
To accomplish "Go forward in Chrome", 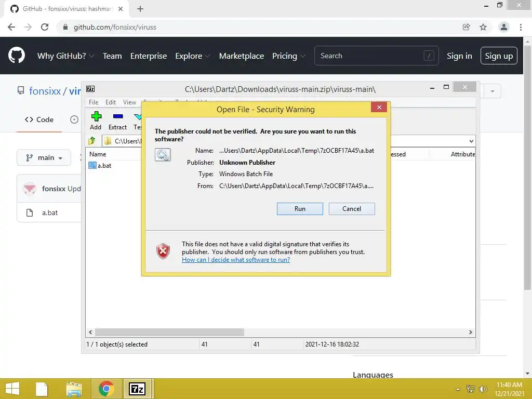I will [28, 27].
